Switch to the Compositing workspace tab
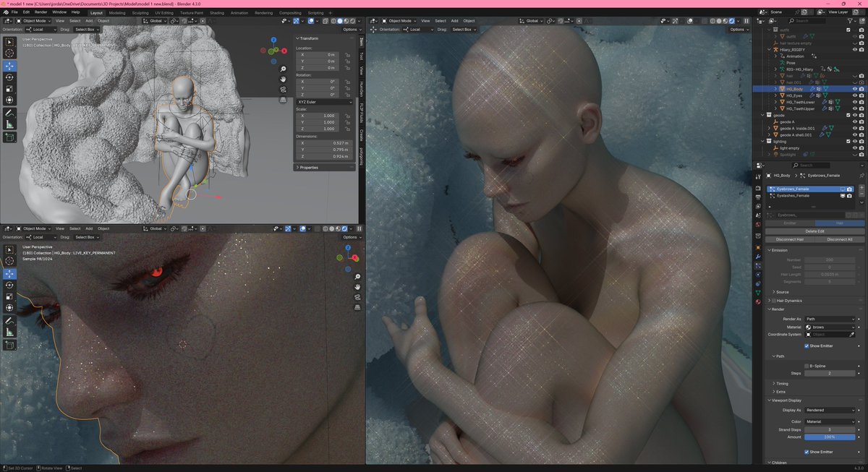 pos(290,12)
